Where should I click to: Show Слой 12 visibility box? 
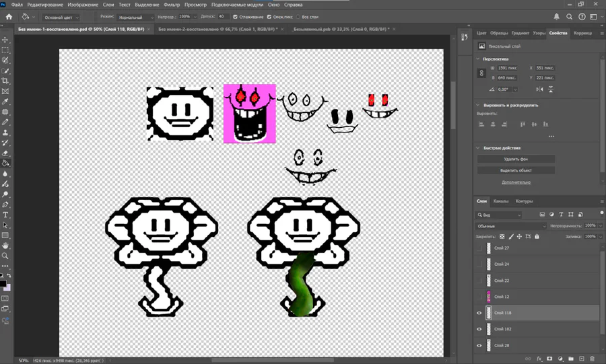click(x=479, y=297)
